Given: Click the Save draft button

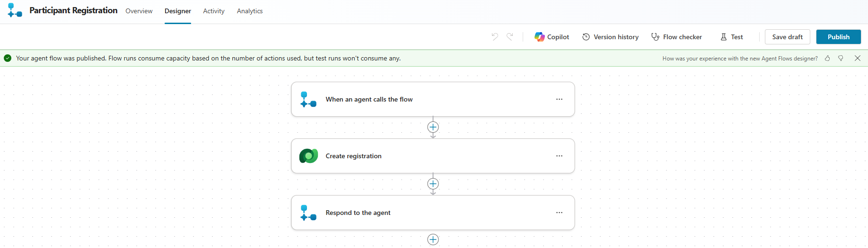Looking at the screenshot, I should (787, 37).
